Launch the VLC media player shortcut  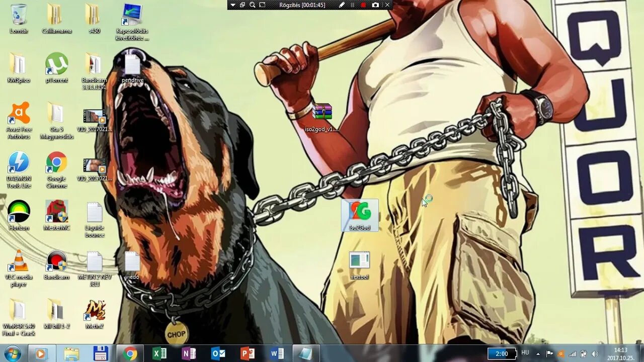click(19, 268)
